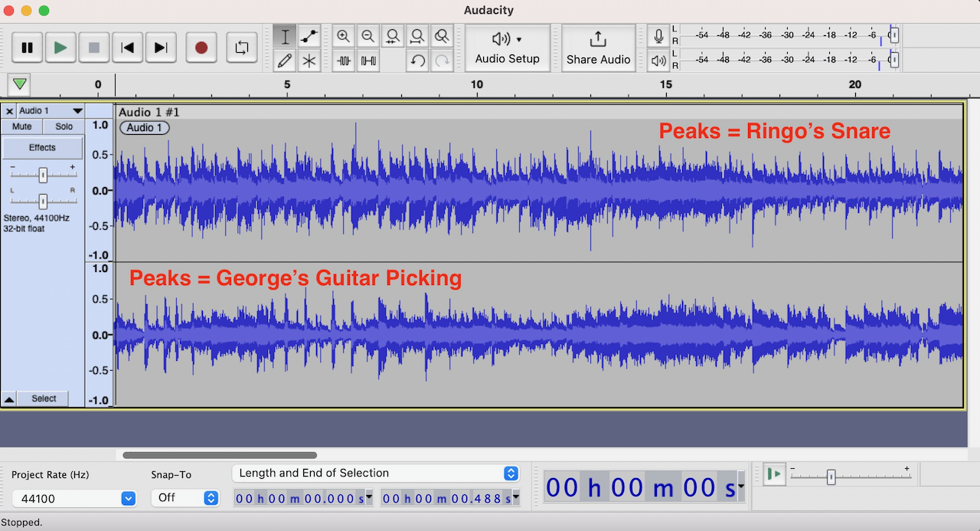
Task: Click the 5 second timeline mark
Action: 287,85
